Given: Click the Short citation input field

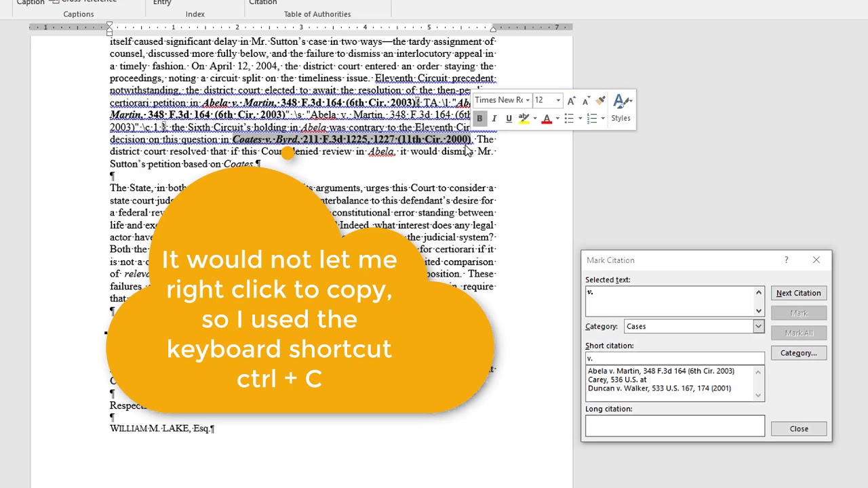Looking at the screenshot, I should 674,358.
